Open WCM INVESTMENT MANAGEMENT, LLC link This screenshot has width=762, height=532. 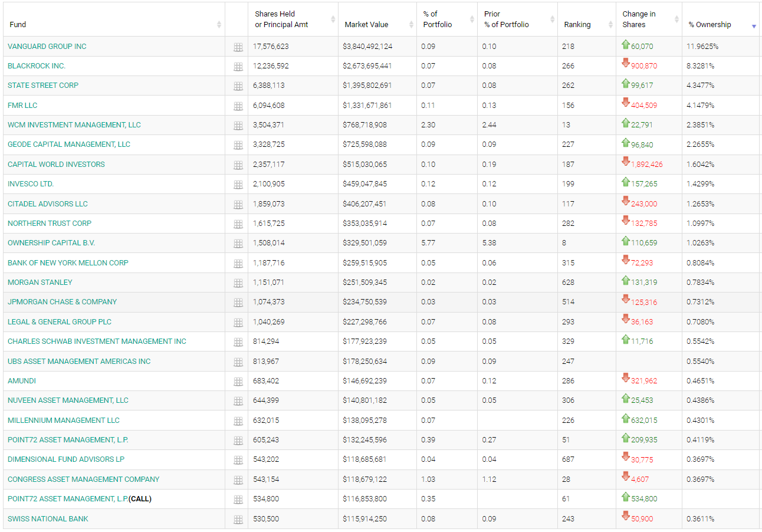pyautogui.click(x=74, y=125)
